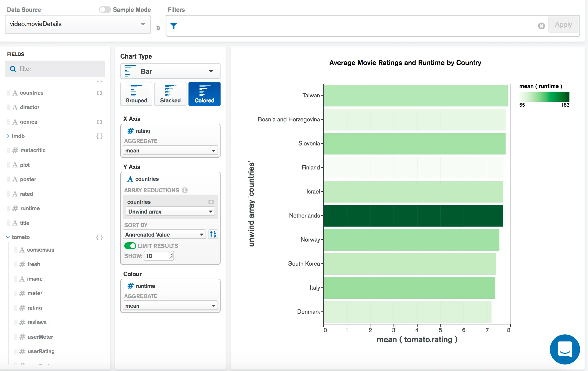Open the SORT BY dropdown selector
Screen dimensions: 588x371
(x=164, y=234)
